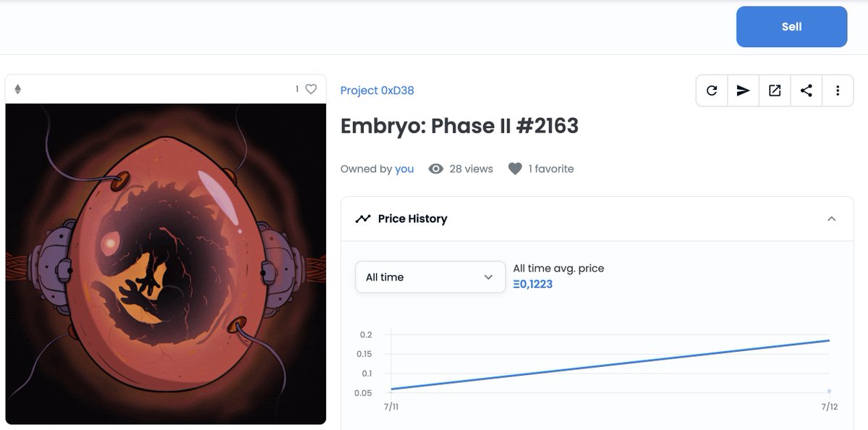Open the item's external link icon
This screenshot has height=430, width=868.
775,90
